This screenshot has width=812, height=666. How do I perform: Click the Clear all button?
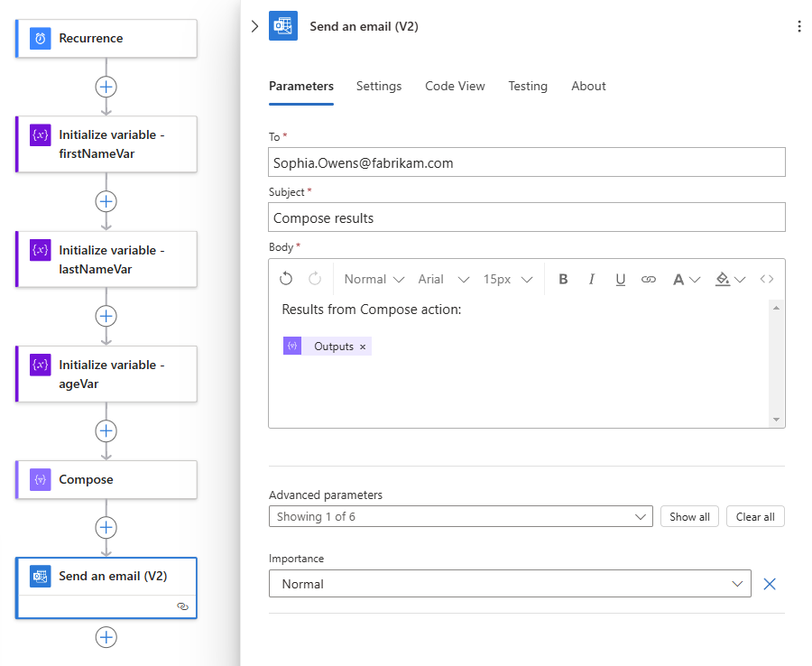tap(755, 517)
